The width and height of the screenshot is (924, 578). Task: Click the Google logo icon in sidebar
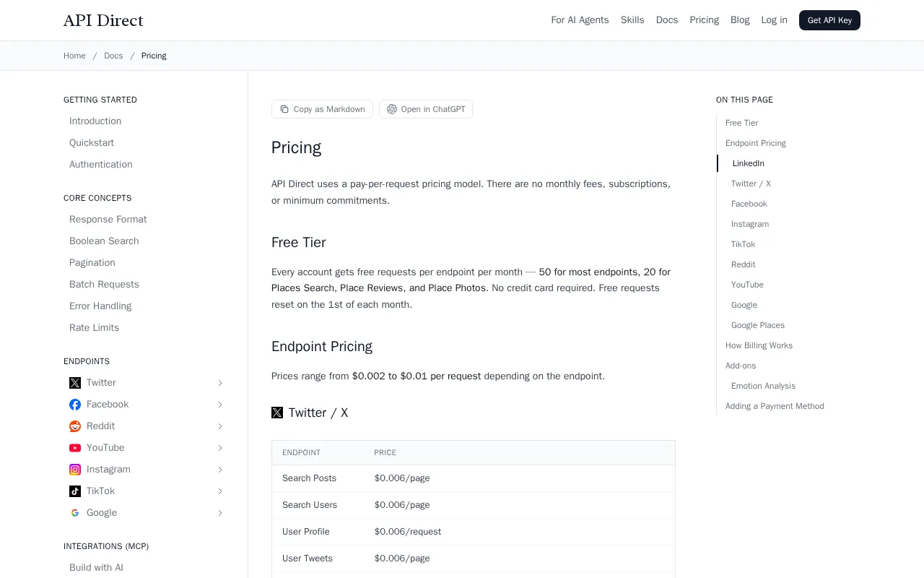(x=75, y=513)
